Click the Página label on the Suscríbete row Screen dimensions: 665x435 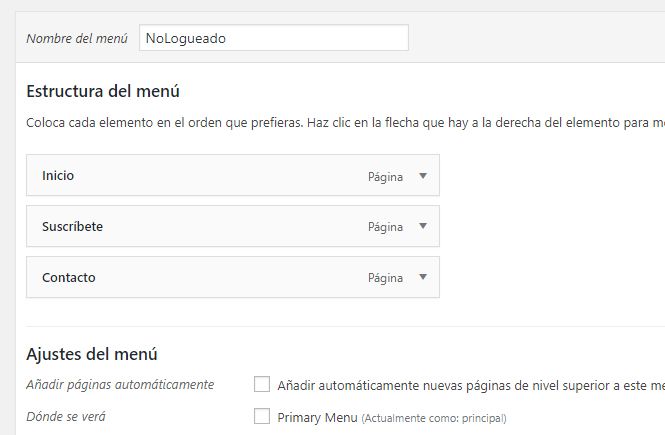[x=385, y=227]
